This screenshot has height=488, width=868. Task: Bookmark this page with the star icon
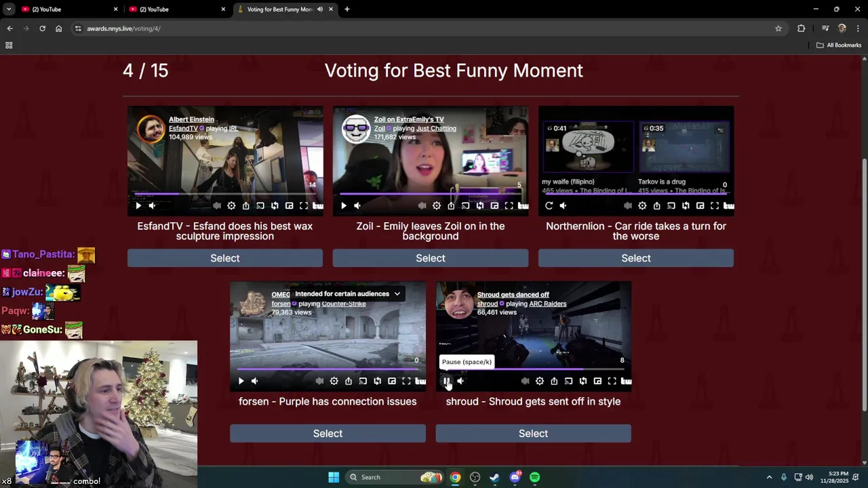pos(778,28)
